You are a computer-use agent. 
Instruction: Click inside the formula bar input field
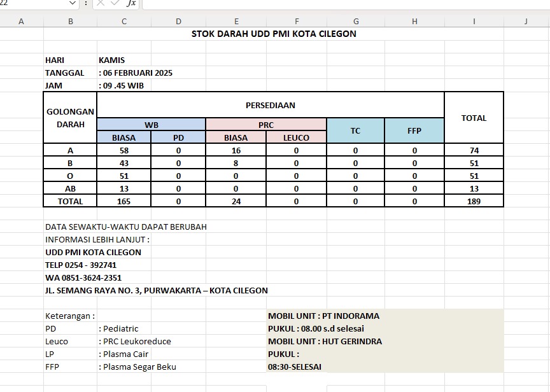[x=344, y=3]
